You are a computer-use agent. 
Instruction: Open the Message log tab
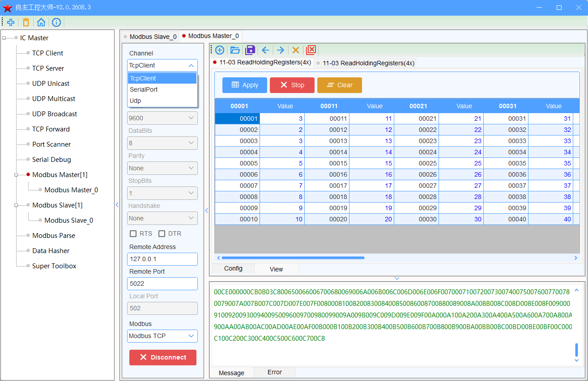pyautogui.click(x=231, y=373)
